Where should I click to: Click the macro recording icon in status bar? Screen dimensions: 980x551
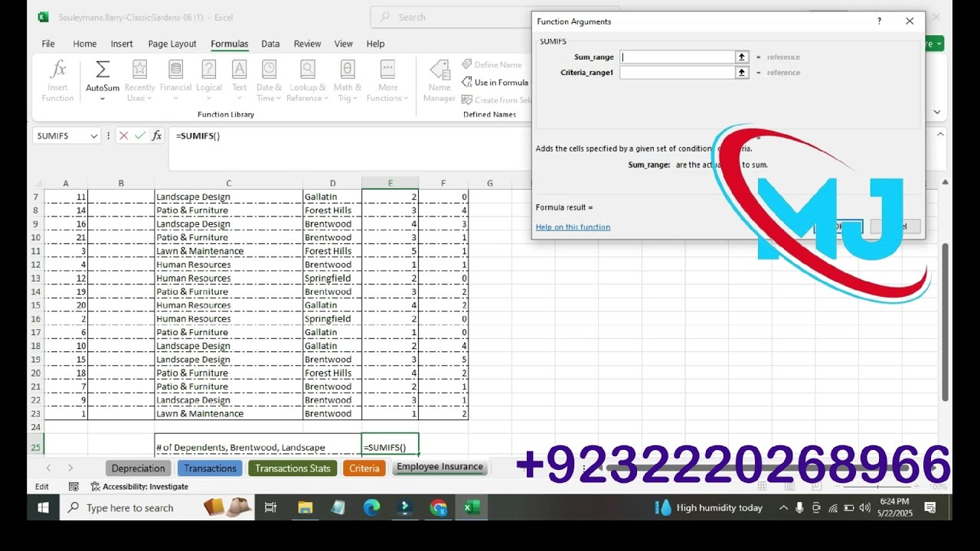tap(73, 487)
